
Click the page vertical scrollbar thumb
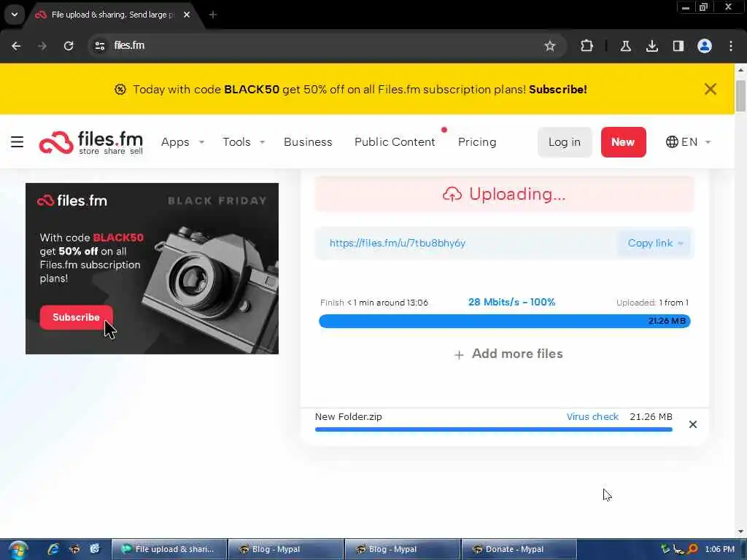point(740,96)
